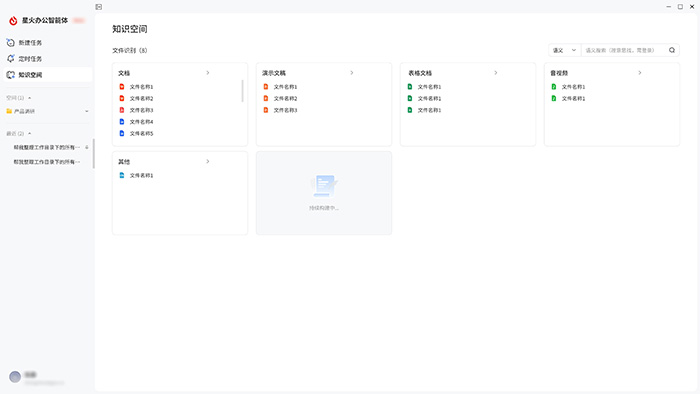
Task: Open the 语义 search mode dropdown
Action: [x=564, y=50]
